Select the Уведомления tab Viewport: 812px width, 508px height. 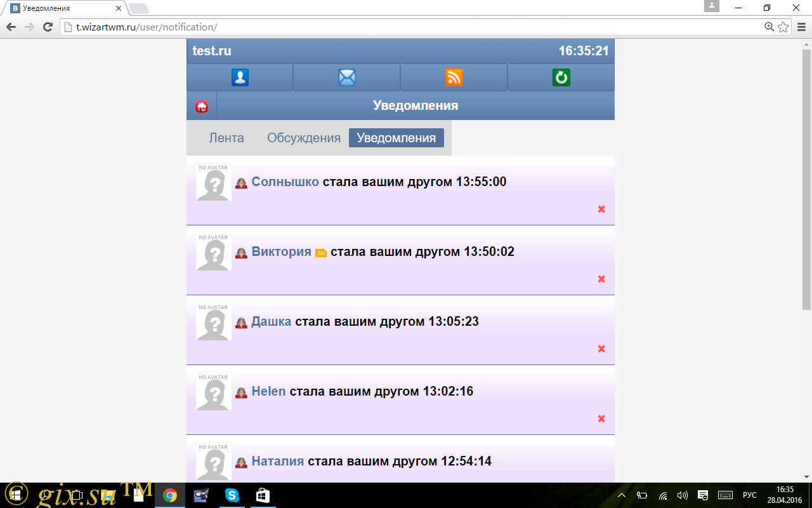396,138
